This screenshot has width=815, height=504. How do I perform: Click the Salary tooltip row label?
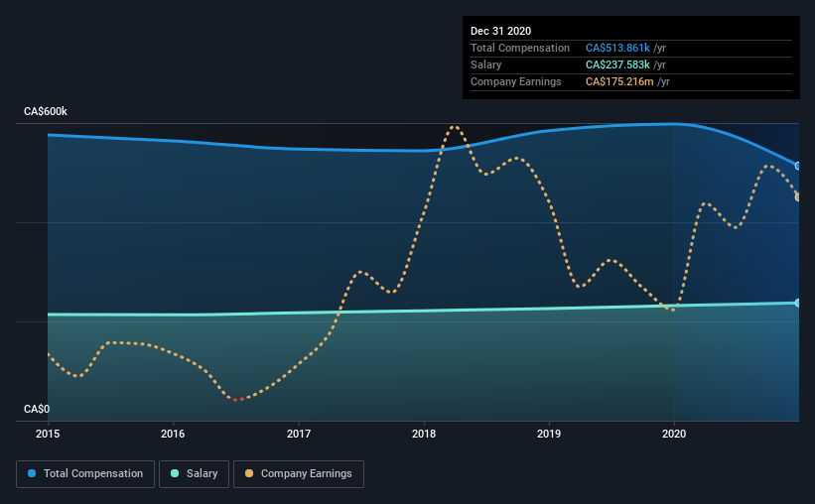click(486, 64)
